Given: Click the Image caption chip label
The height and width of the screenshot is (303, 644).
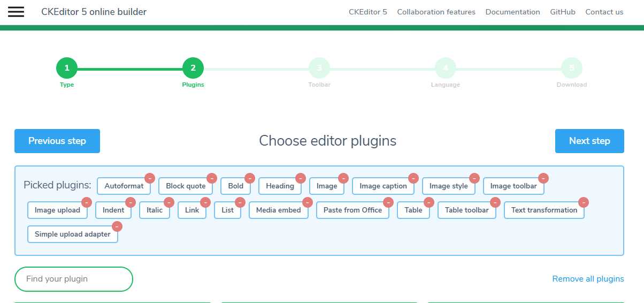Looking at the screenshot, I should (x=384, y=186).
